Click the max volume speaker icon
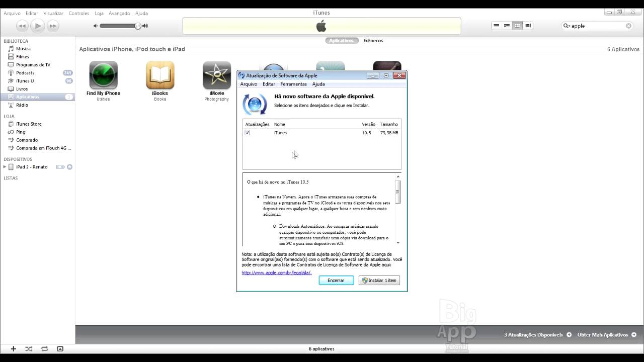 [x=145, y=26]
